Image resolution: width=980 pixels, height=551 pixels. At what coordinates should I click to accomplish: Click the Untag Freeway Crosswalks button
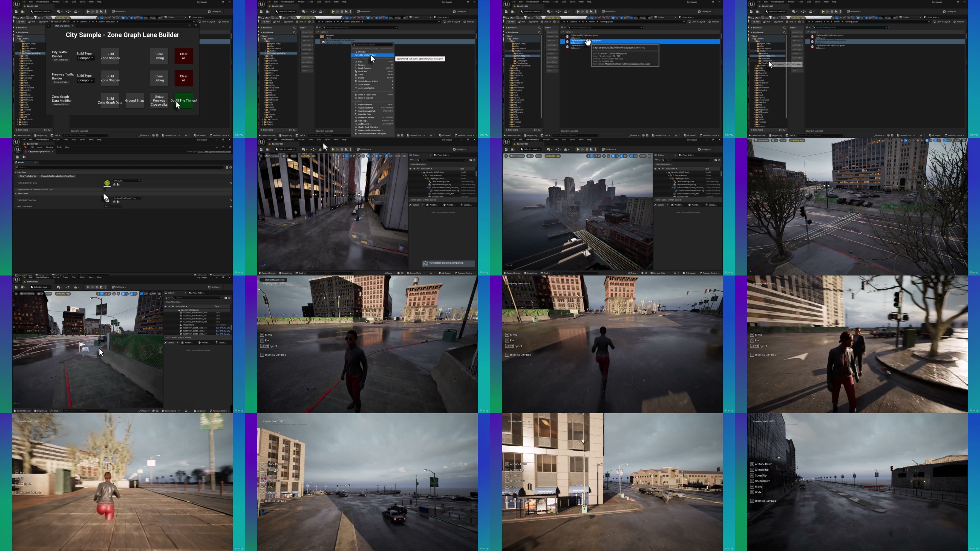tap(159, 101)
